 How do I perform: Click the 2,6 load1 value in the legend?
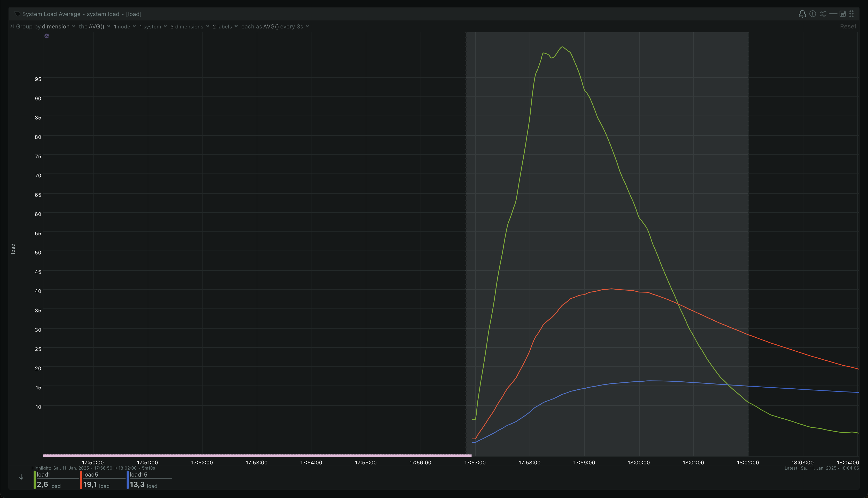[x=42, y=484]
